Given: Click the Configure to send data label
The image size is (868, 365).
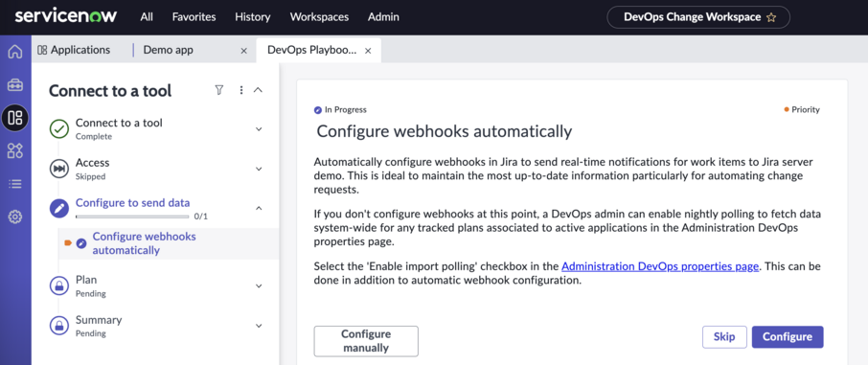Looking at the screenshot, I should pyautogui.click(x=133, y=203).
